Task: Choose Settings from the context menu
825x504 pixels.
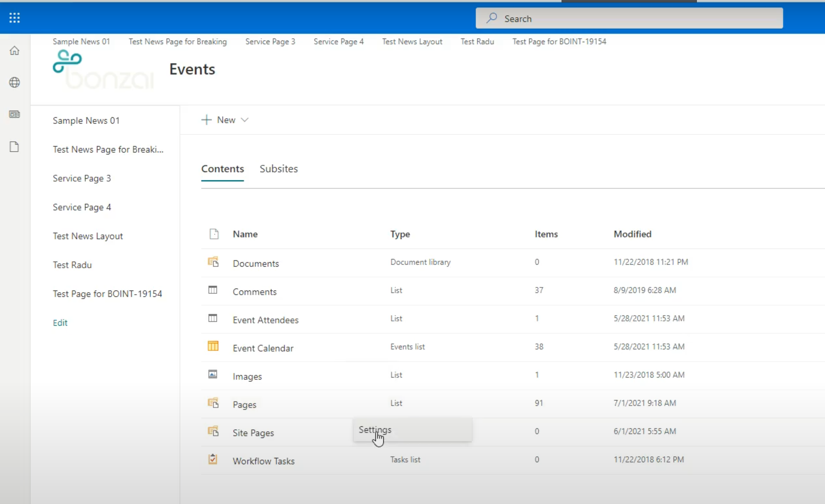Action: coord(412,430)
